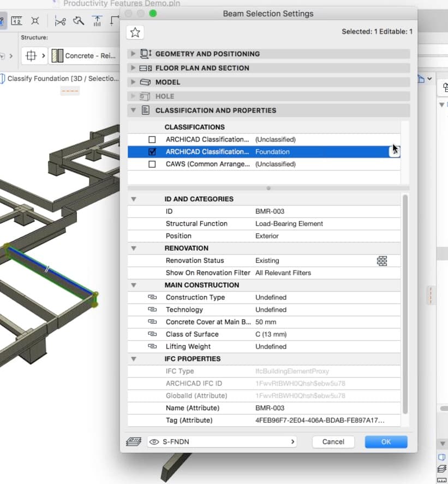Screen dimensions: 448x484
Task: Click the OK button
Action: pyautogui.click(x=386, y=442)
